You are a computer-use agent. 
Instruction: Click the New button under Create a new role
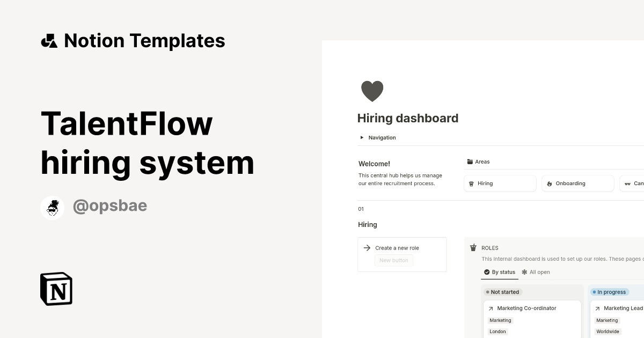point(393,260)
